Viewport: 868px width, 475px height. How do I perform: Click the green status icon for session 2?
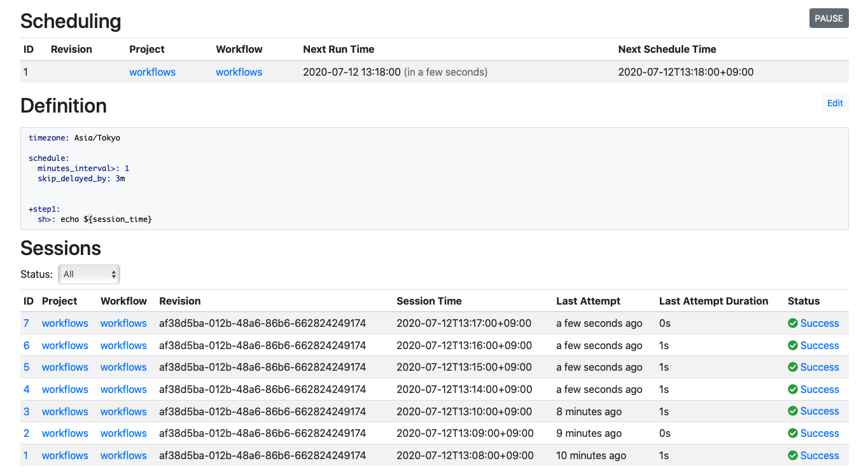(x=793, y=433)
